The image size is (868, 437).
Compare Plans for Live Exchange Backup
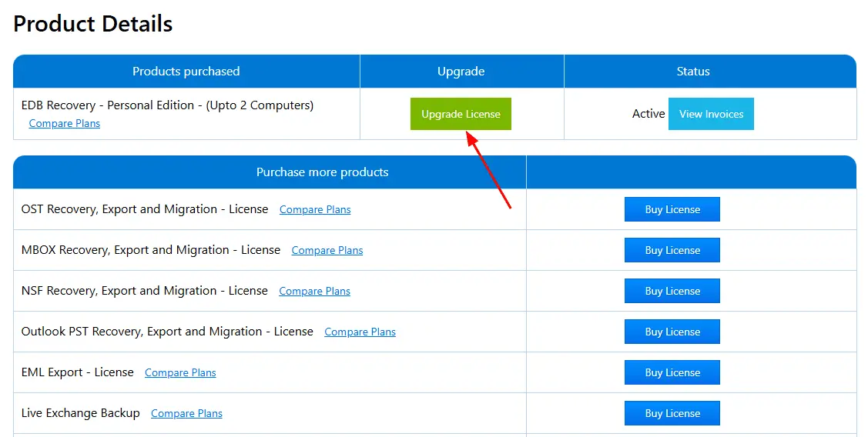pos(186,414)
